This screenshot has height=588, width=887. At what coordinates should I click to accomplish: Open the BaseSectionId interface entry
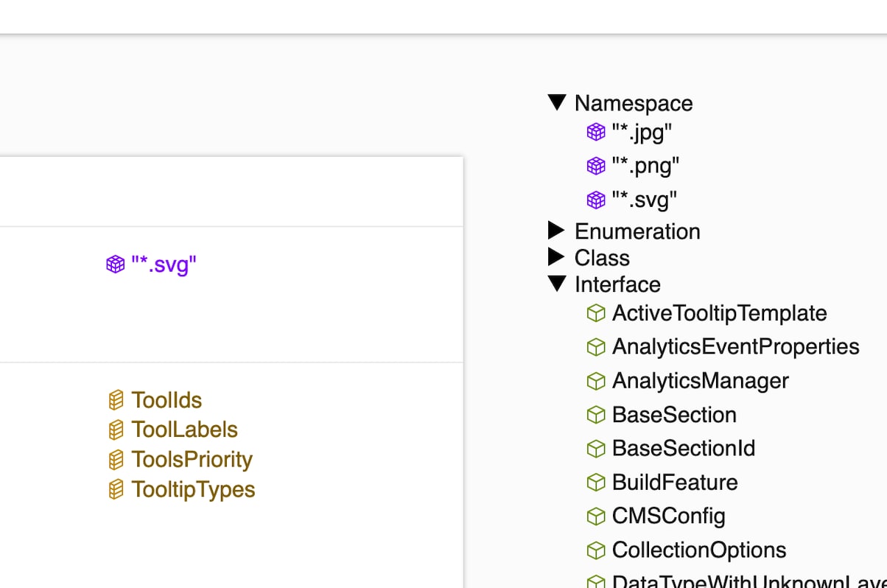pos(683,449)
